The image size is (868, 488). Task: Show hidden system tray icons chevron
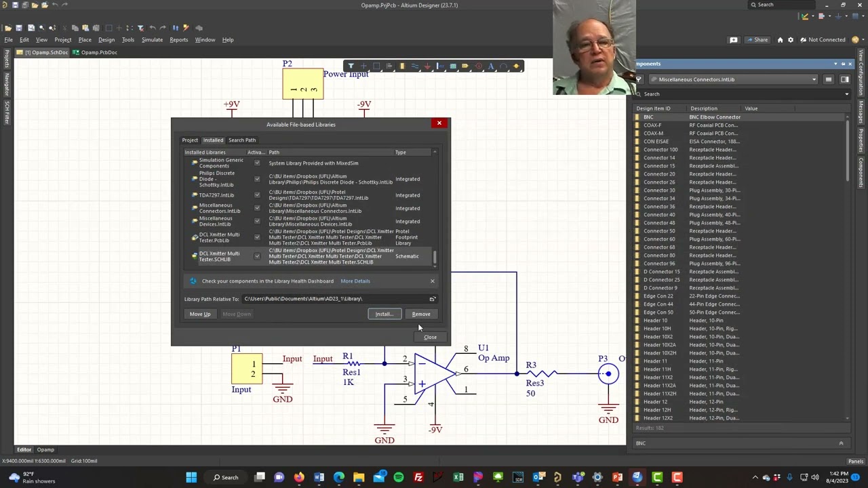pyautogui.click(x=755, y=478)
